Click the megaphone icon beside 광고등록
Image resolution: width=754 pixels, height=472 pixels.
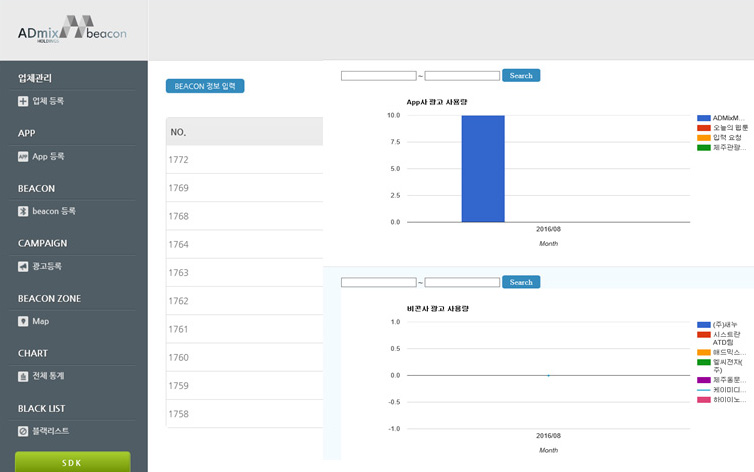point(23,266)
